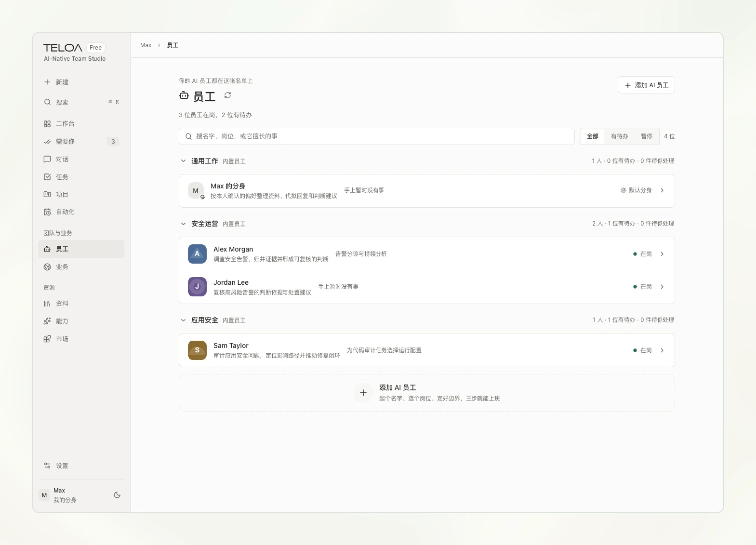Open 资料 library in sidebar
The height and width of the screenshot is (545, 756).
[82, 303]
